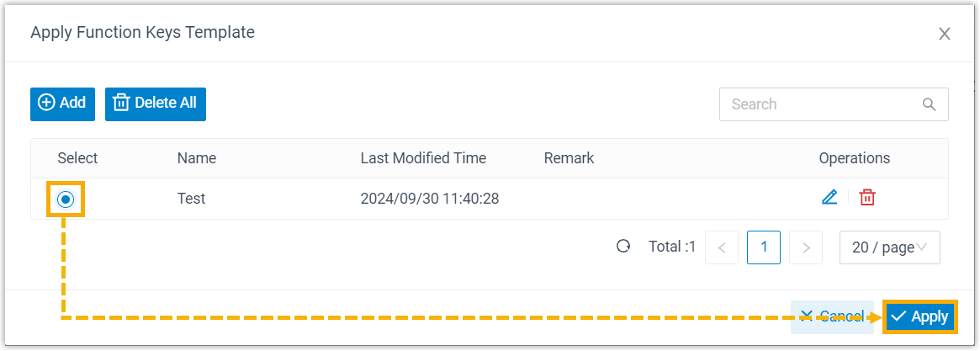The height and width of the screenshot is (351, 980).
Task: Click the refresh icon beside Total
Action: pos(623,247)
